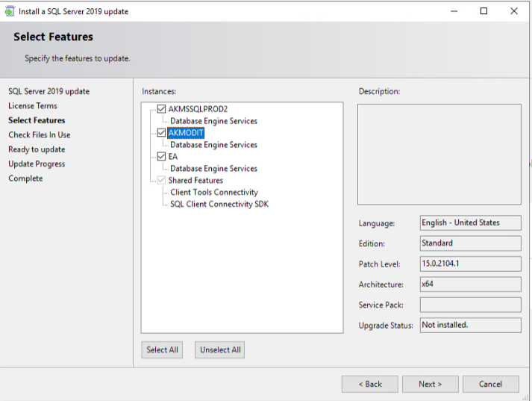Open the Update Progress step
The image size is (532, 401).
37,164
